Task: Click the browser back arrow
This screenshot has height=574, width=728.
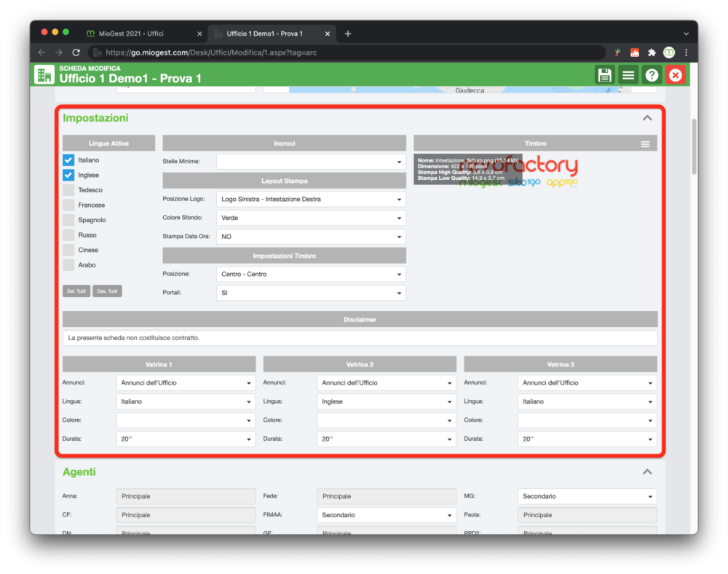Action: (41, 52)
